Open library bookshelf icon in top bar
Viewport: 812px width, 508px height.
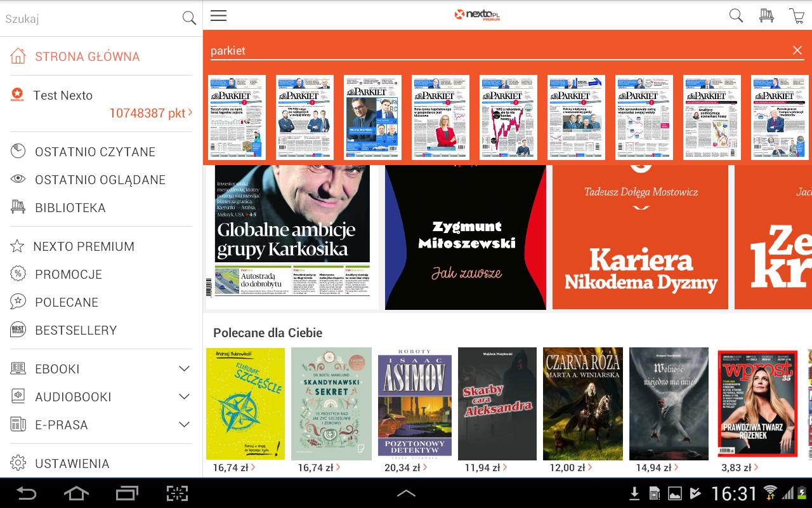[766, 16]
